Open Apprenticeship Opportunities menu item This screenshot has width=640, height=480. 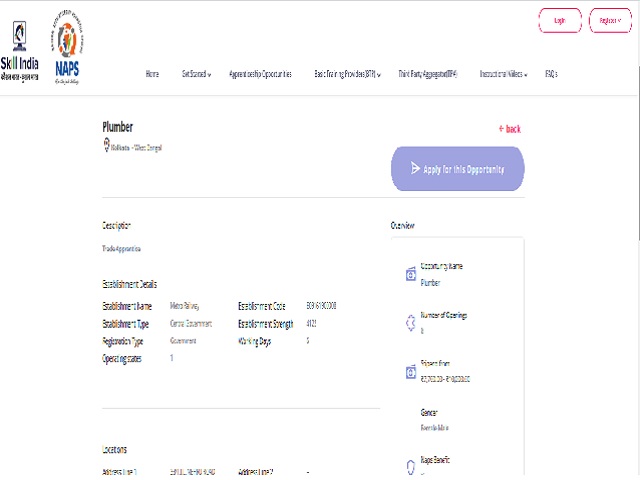point(260,74)
